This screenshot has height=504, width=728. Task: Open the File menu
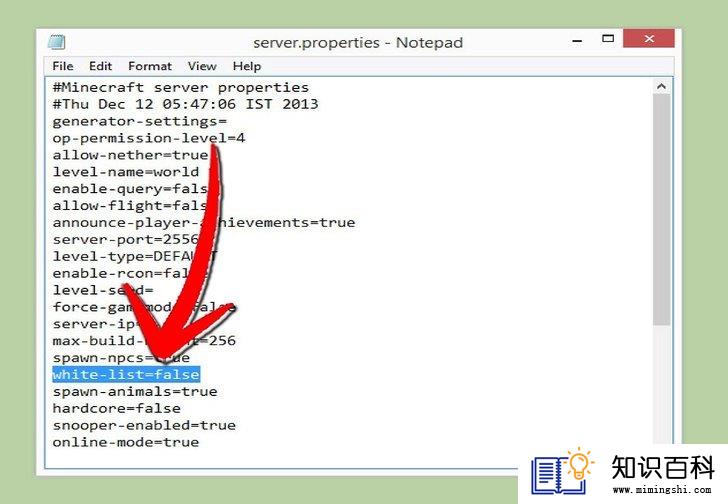63,66
